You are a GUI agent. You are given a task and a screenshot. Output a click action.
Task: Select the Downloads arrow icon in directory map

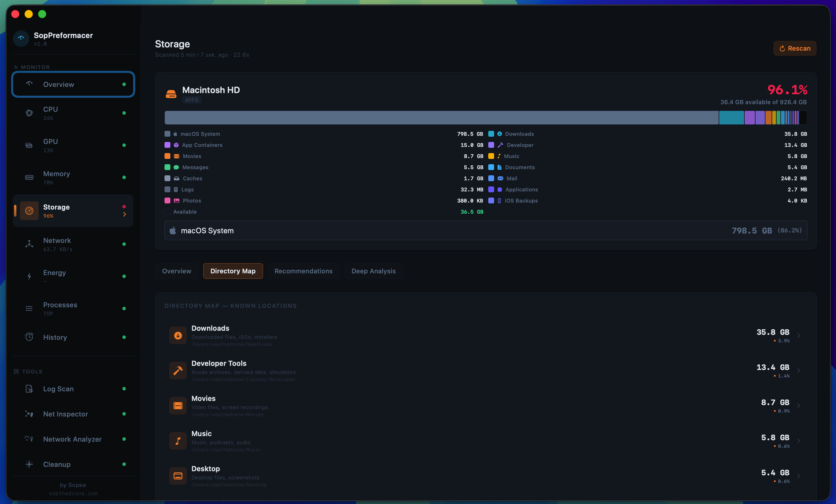(x=178, y=335)
